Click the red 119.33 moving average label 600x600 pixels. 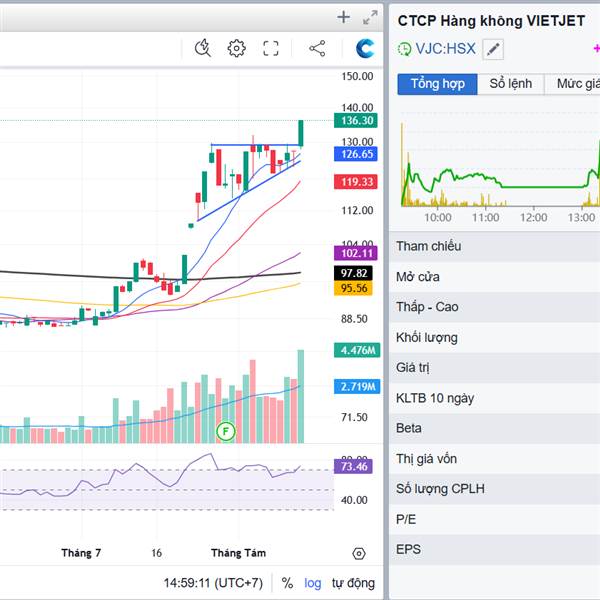pyautogui.click(x=355, y=182)
